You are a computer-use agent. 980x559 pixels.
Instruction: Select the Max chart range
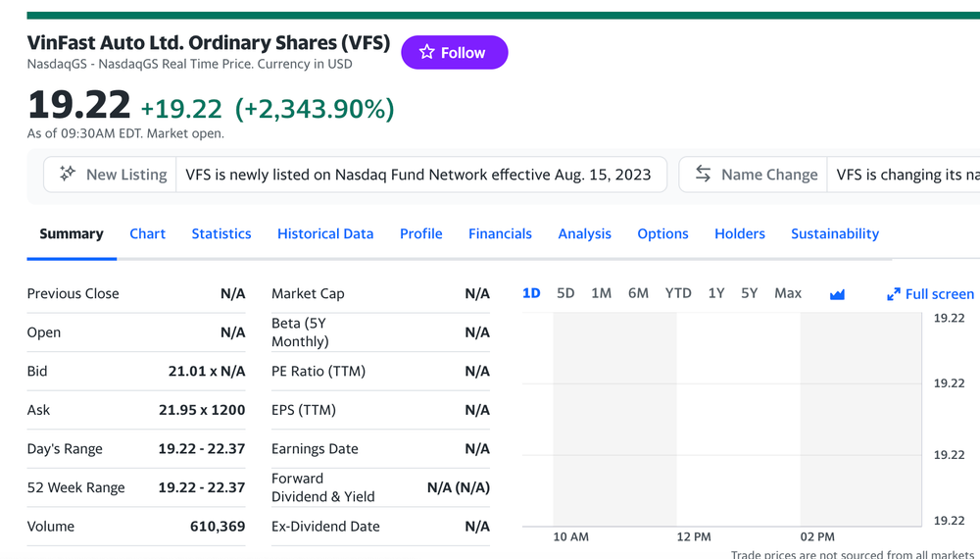click(788, 293)
